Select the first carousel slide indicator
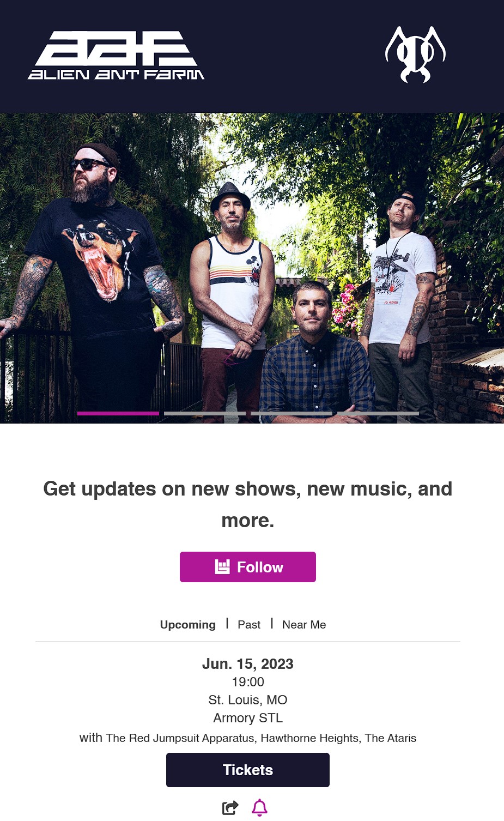The width and height of the screenshot is (504, 821). [x=118, y=414]
